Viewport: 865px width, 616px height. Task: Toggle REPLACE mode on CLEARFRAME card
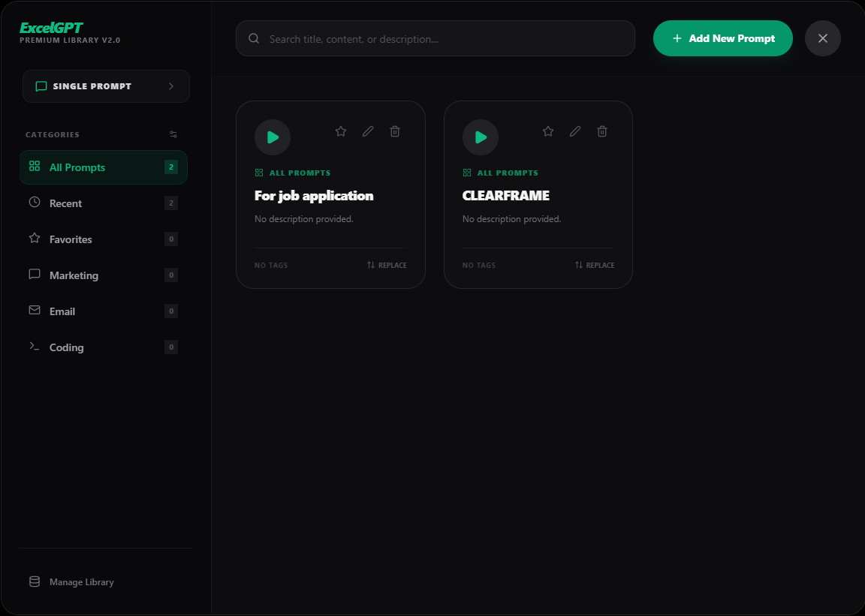[594, 266]
